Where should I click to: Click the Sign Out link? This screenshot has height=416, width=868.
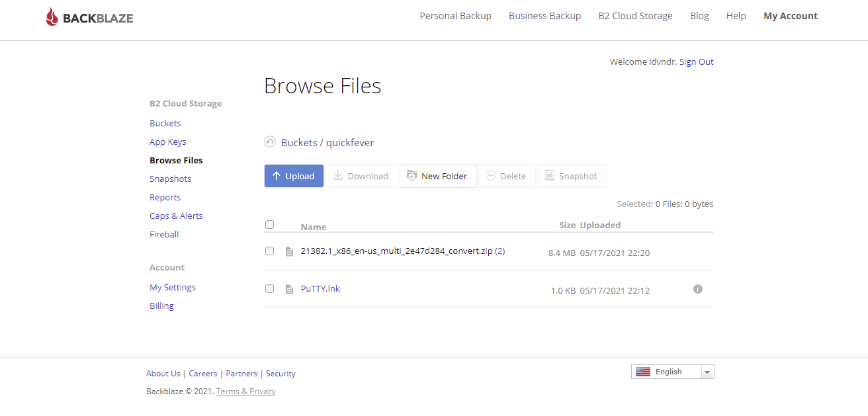pos(696,62)
